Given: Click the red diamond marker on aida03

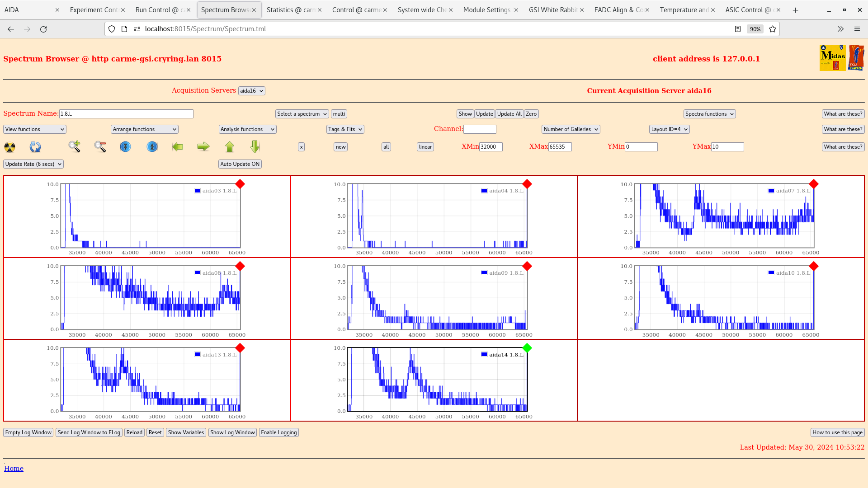Looking at the screenshot, I should [x=240, y=184].
